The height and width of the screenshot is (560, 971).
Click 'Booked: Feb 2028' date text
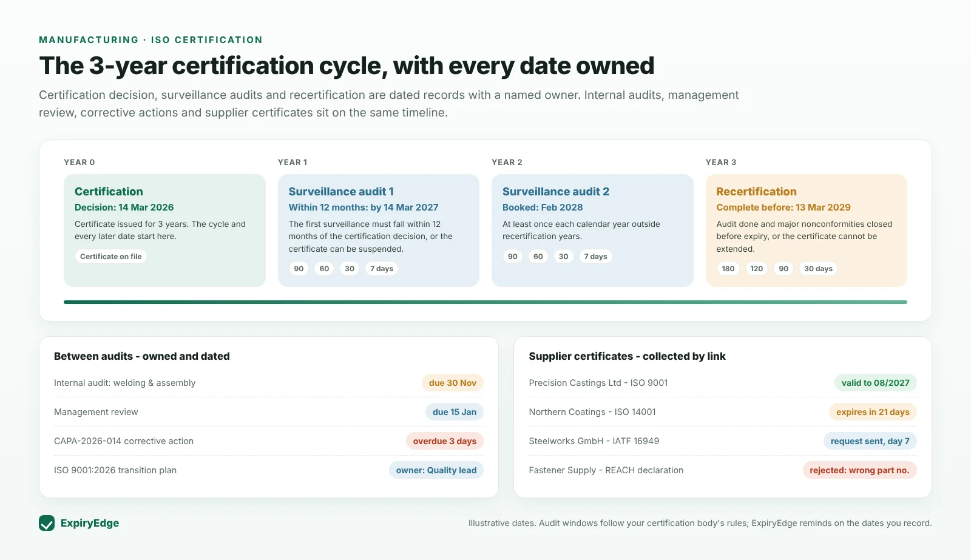543,207
